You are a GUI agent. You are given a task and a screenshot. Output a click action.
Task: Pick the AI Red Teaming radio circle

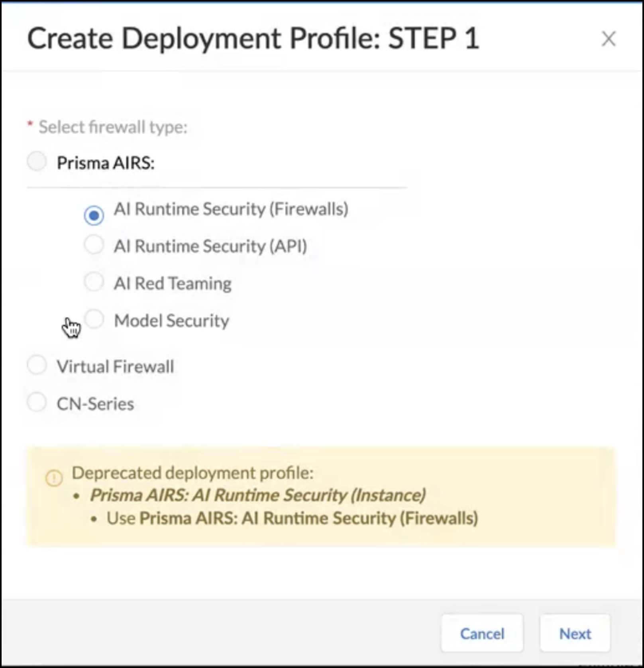pyautogui.click(x=94, y=282)
